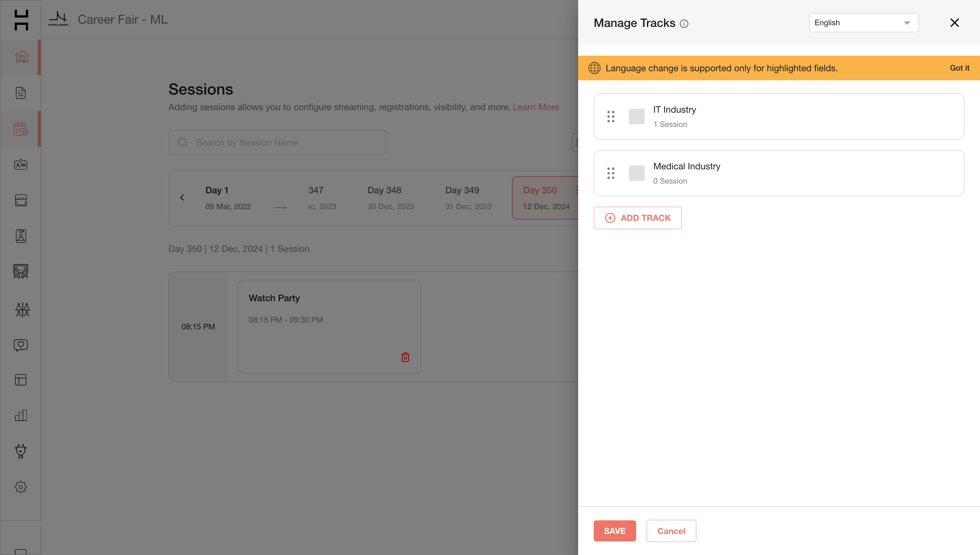Open the heart chat engagement icon in sidebar
The image size is (980, 555).
click(x=21, y=345)
